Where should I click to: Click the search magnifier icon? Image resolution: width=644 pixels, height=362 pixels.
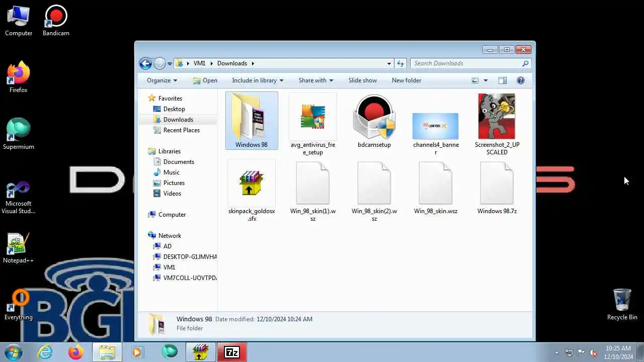coord(525,63)
